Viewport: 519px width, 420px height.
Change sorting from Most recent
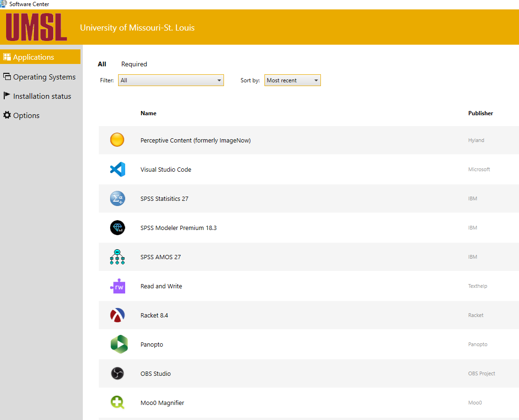(x=292, y=80)
